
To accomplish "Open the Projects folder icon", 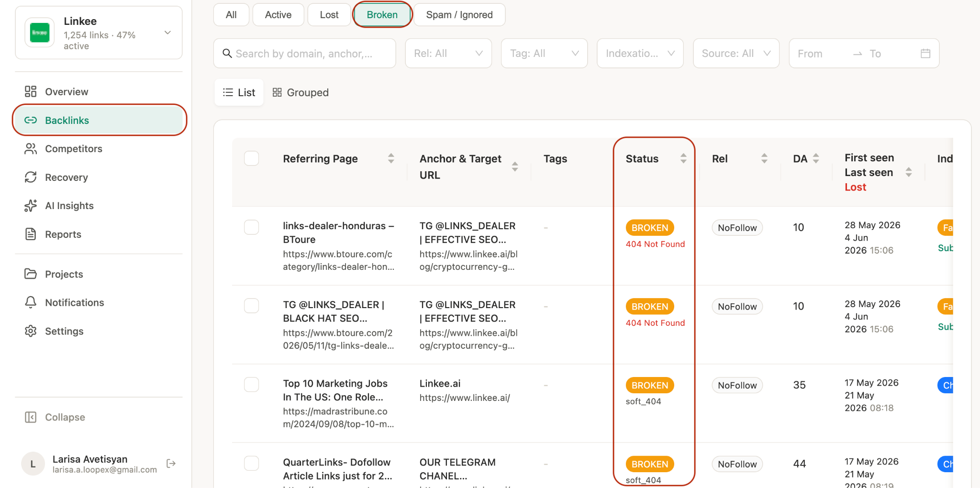I will point(31,274).
